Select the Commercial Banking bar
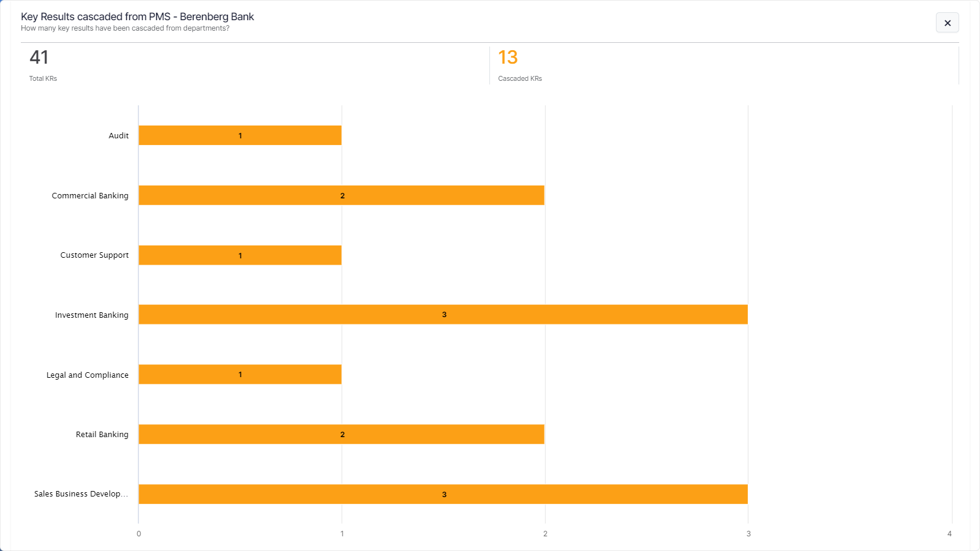980x551 pixels. (x=341, y=195)
